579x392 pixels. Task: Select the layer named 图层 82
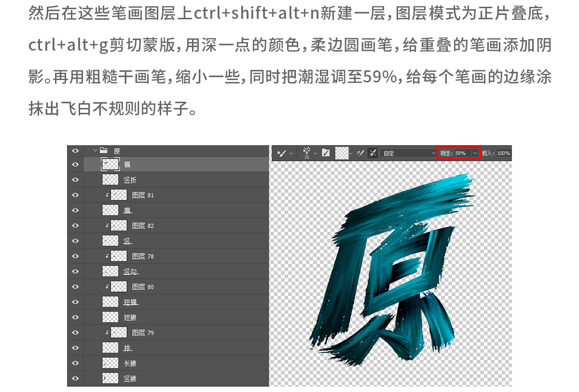point(143,225)
